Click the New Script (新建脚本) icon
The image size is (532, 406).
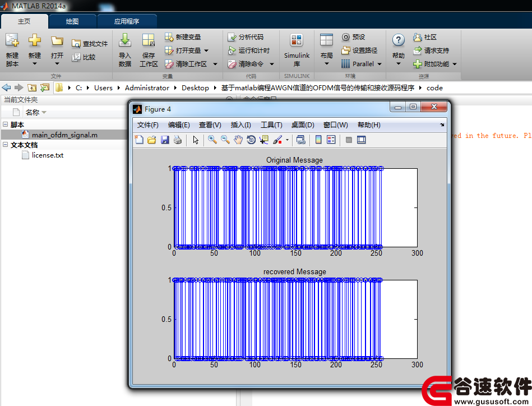(12, 40)
